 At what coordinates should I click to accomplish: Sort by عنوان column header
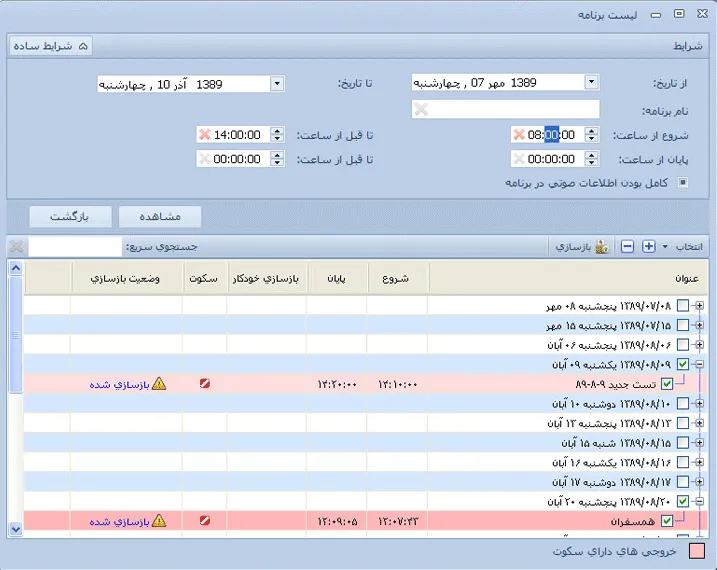568,278
